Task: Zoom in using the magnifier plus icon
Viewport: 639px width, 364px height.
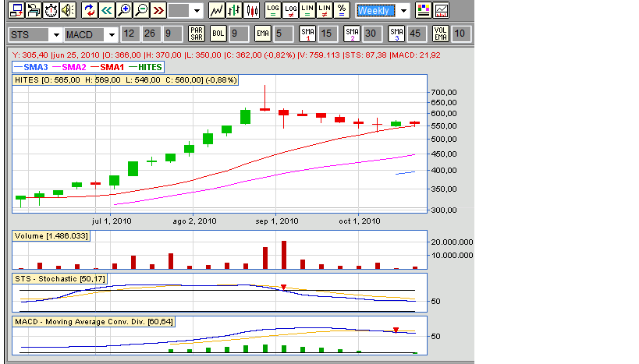Action: pos(123,11)
